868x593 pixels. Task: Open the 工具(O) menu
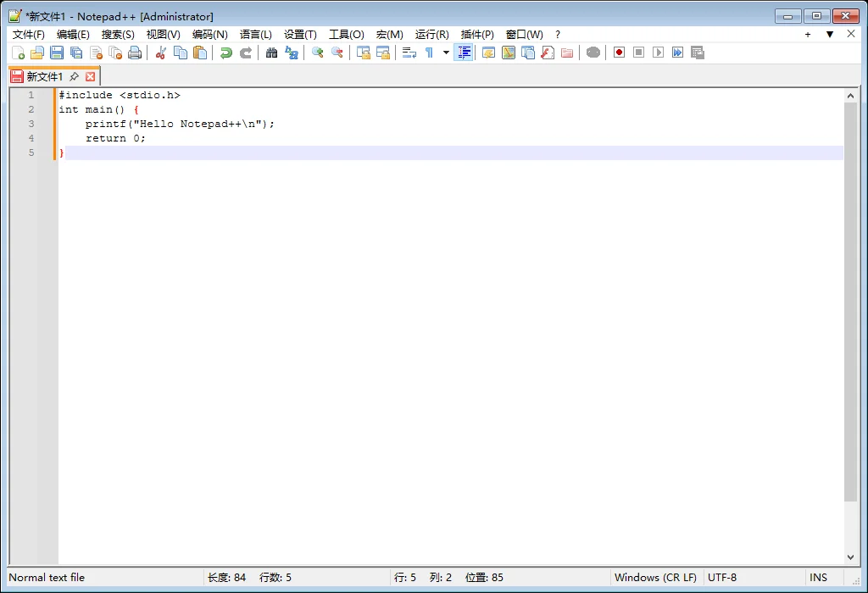point(347,34)
